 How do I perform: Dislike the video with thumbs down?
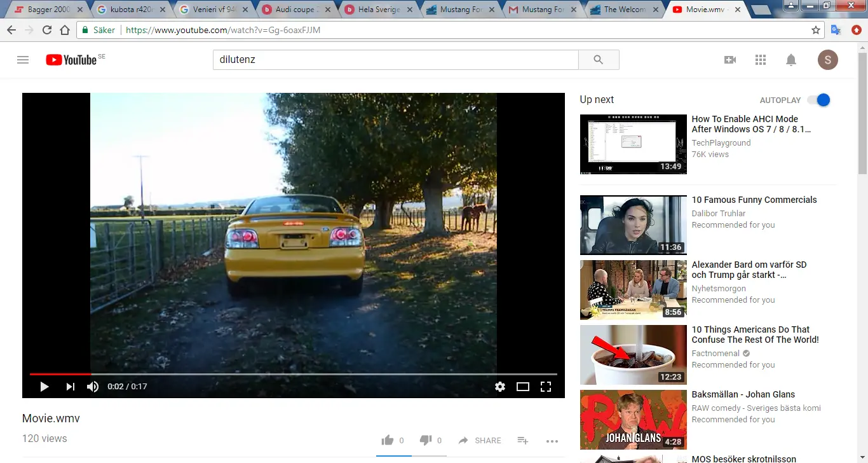pyautogui.click(x=426, y=440)
